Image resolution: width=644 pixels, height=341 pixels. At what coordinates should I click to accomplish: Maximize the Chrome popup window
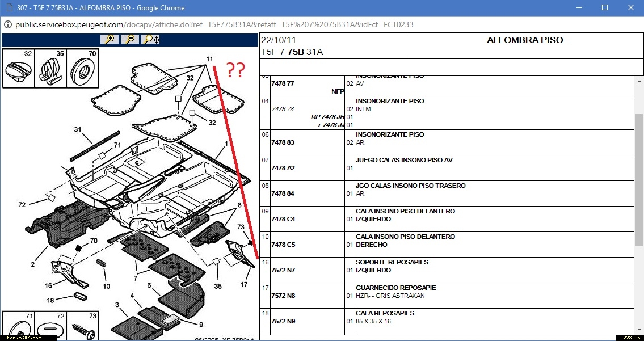tap(605, 7)
